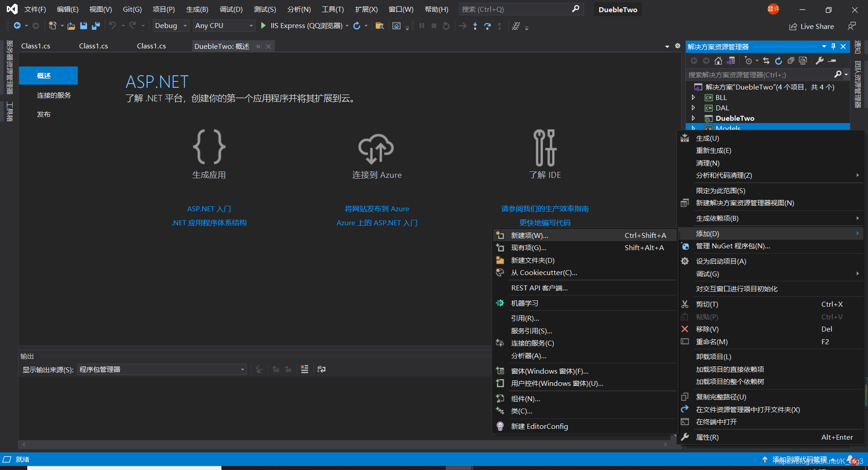Viewport: 868px width, 470px height.
Task: Open the 文件(F) menu
Action: pyautogui.click(x=35, y=9)
